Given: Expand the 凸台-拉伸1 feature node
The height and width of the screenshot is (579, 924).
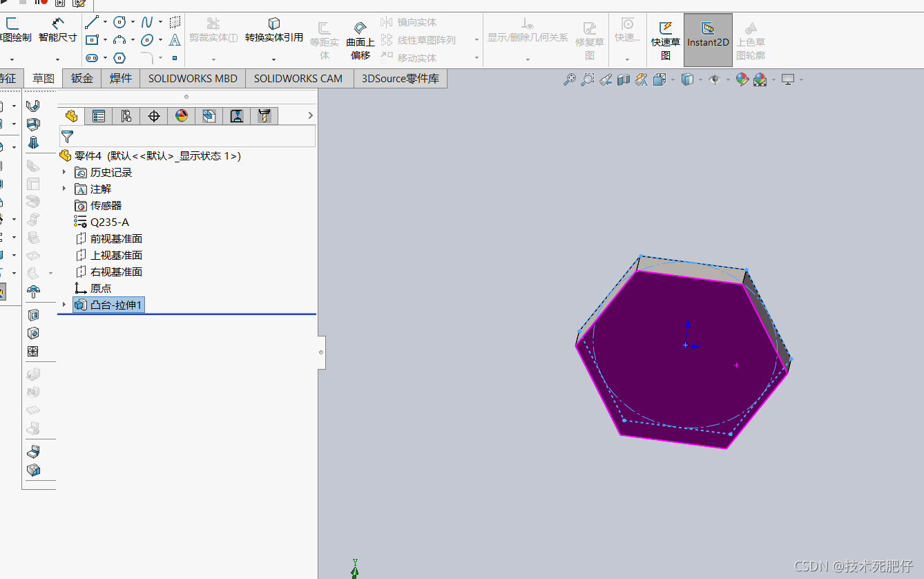Looking at the screenshot, I should click(x=65, y=305).
